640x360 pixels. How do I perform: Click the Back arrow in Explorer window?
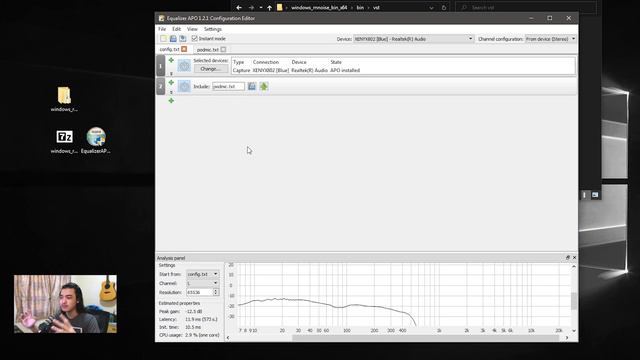point(239,7)
